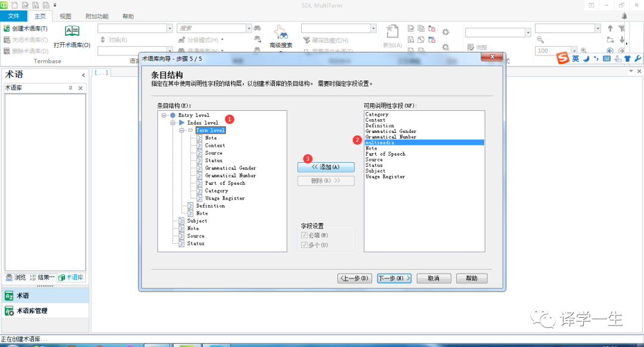Collapse the Index level tree node
The height and width of the screenshot is (347, 644).
pos(173,123)
